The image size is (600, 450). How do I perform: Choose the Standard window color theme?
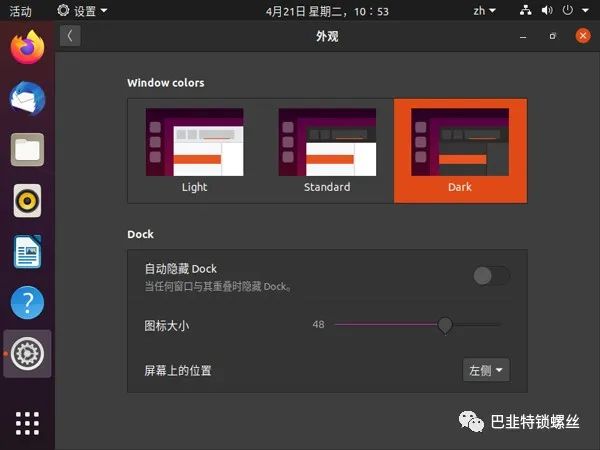(x=327, y=151)
